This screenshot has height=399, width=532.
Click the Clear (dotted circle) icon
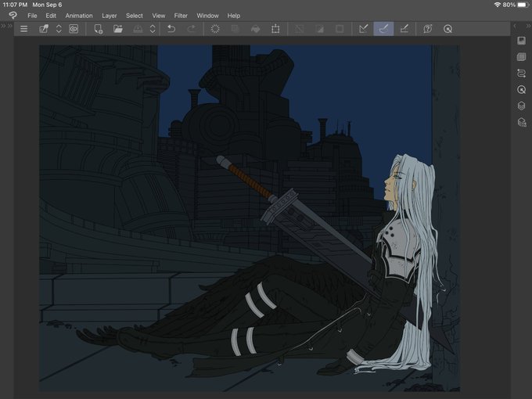tap(215, 29)
